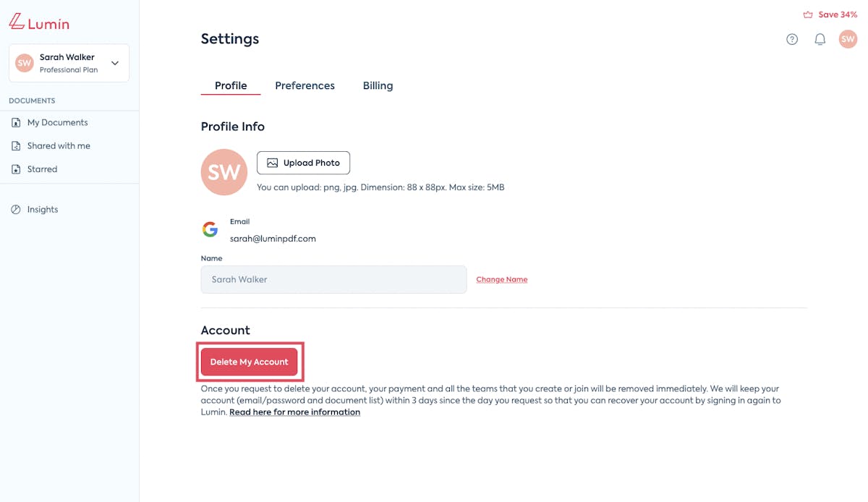Screen dimensions: 868x502
Task: Click the Change Name link
Action: pos(502,279)
